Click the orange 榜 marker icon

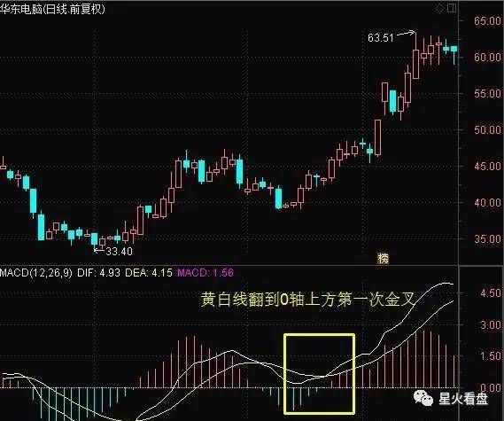tap(383, 259)
